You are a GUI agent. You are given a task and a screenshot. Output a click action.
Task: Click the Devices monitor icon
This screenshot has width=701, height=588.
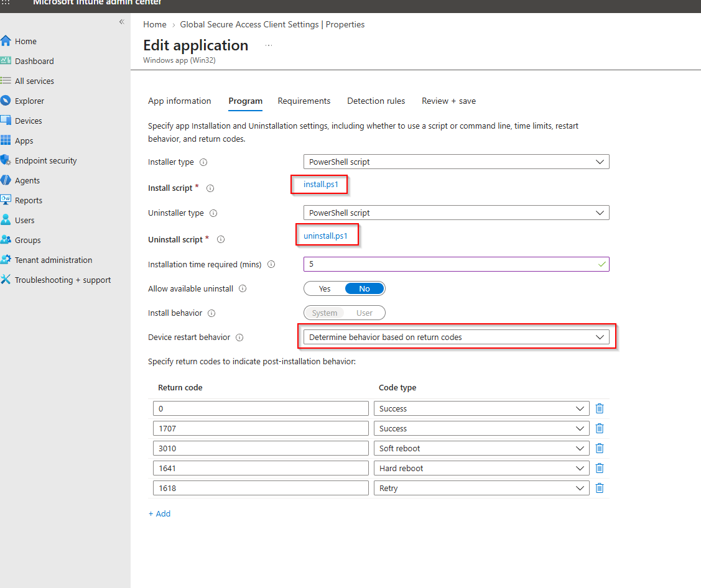pyautogui.click(x=6, y=121)
